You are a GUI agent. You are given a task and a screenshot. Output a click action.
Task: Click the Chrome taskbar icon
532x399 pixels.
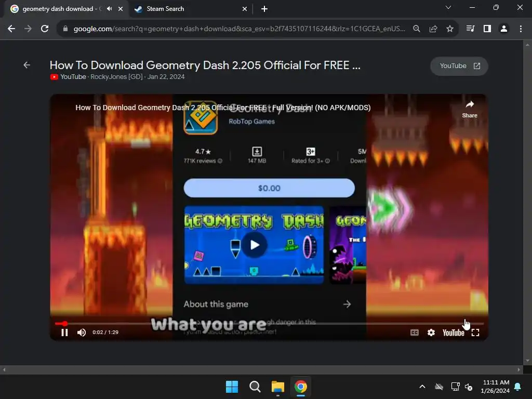click(x=301, y=387)
